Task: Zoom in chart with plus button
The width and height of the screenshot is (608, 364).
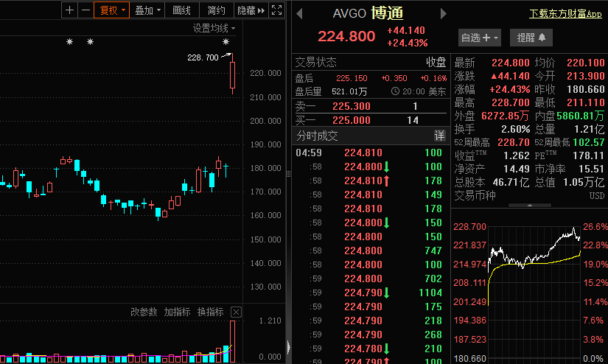Action: 70,10
